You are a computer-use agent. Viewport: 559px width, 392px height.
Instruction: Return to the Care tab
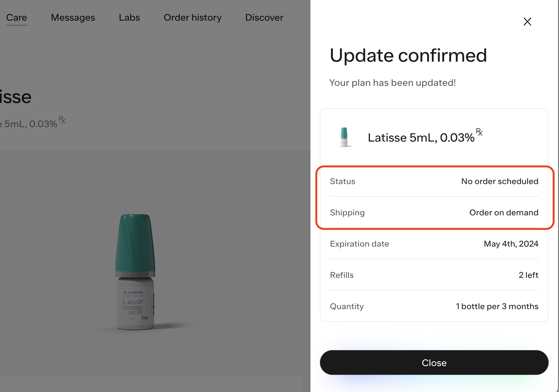pyautogui.click(x=17, y=18)
